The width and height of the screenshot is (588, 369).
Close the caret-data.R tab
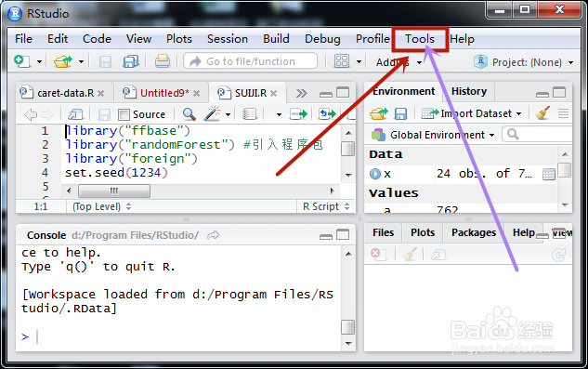(x=100, y=94)
